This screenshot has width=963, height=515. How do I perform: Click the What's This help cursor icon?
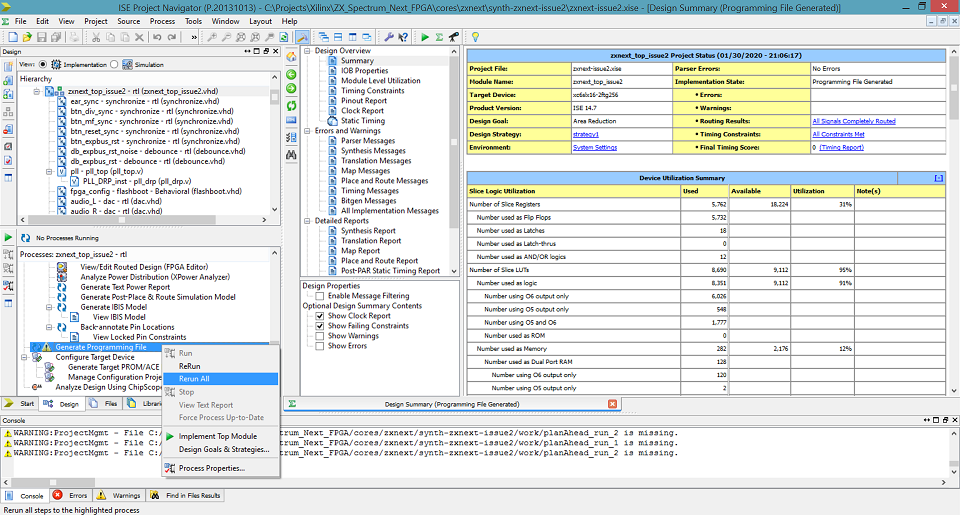pos(403,37)
